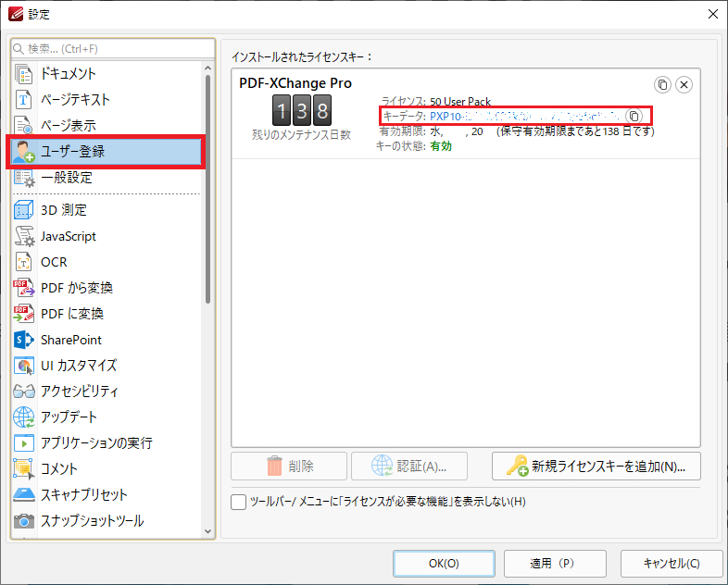Click the category list scroll-down arrow
728x585 pixels.
point(207,531)
